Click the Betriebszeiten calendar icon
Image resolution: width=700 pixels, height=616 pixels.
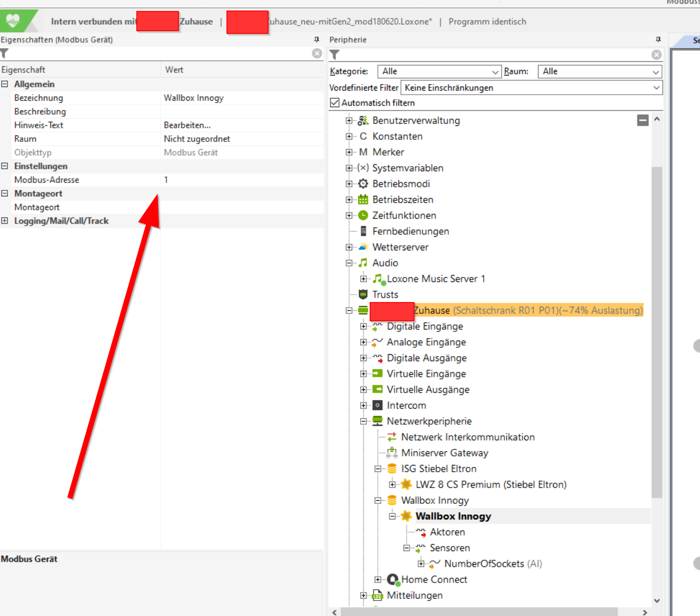pyautogui.click(x=363, y=200)
